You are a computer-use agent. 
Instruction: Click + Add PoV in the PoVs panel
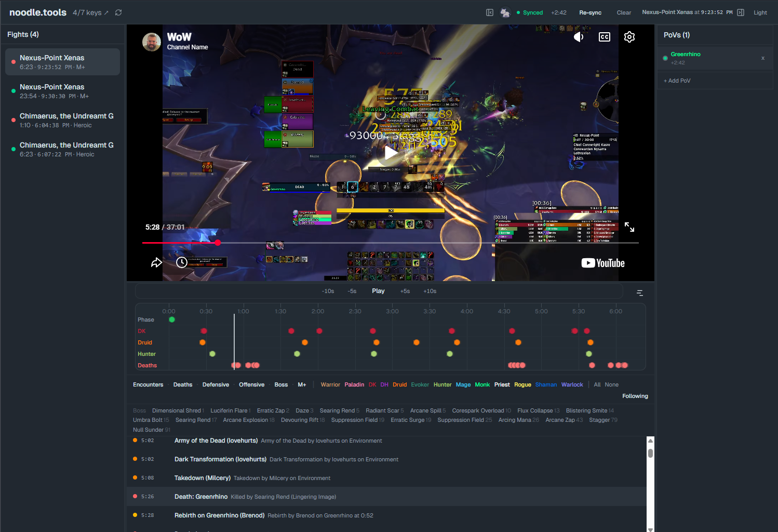pos(677,81)
